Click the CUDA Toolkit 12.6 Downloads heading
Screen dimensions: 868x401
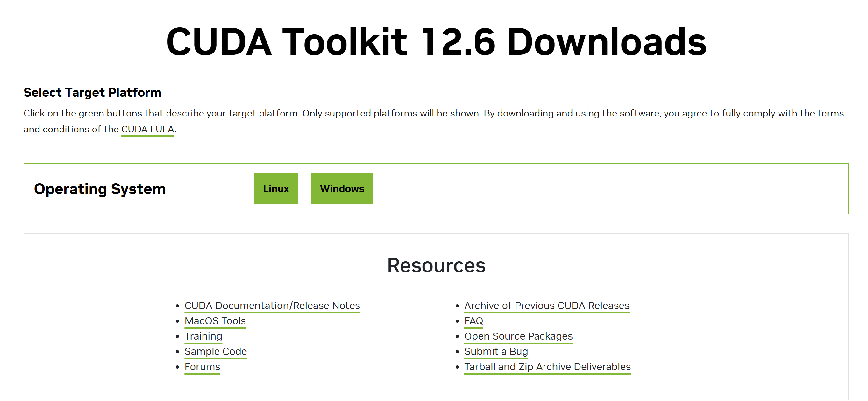436,42
